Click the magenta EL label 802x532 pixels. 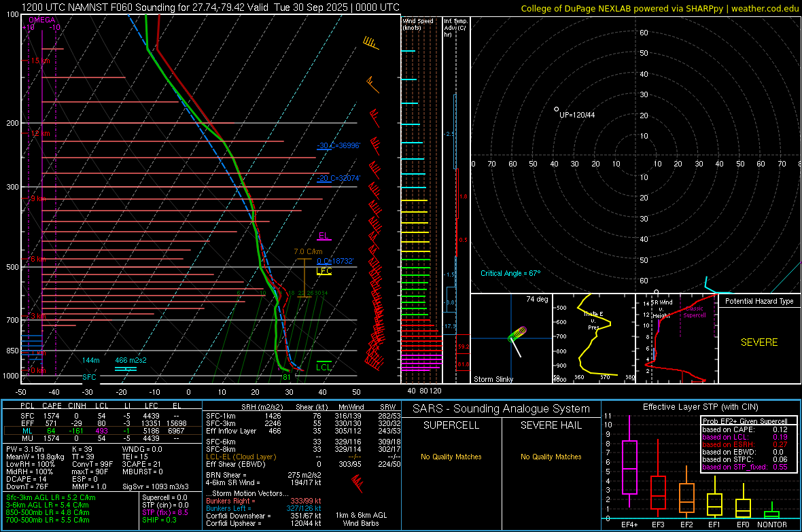pos(324,236)
